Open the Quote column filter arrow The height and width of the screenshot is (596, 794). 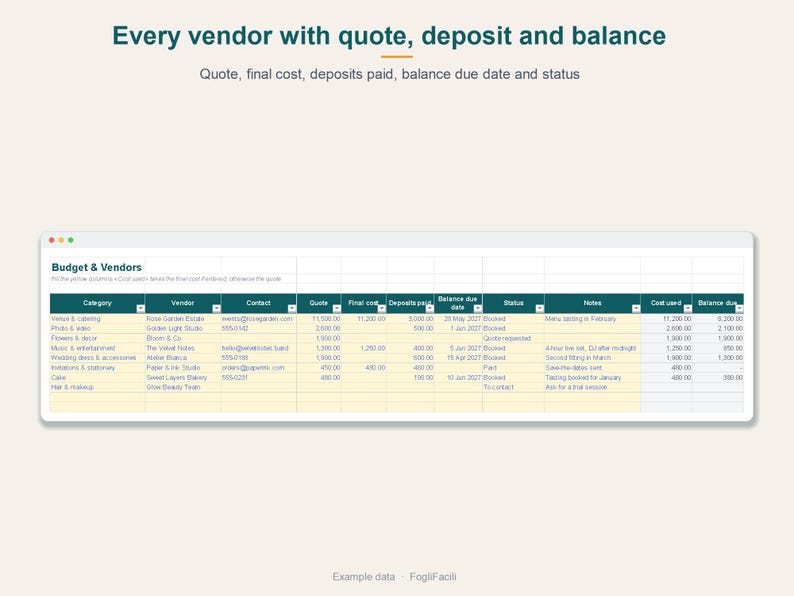pos(337,309)
